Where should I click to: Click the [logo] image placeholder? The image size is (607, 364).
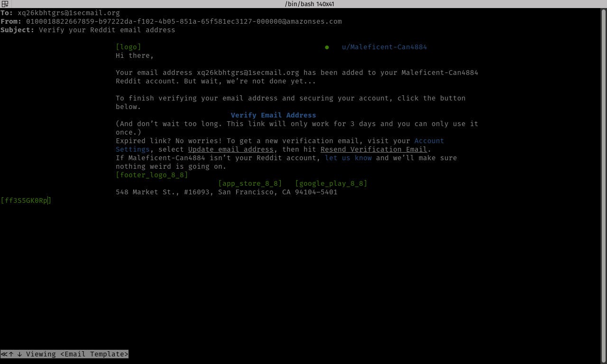pos(129,47)
